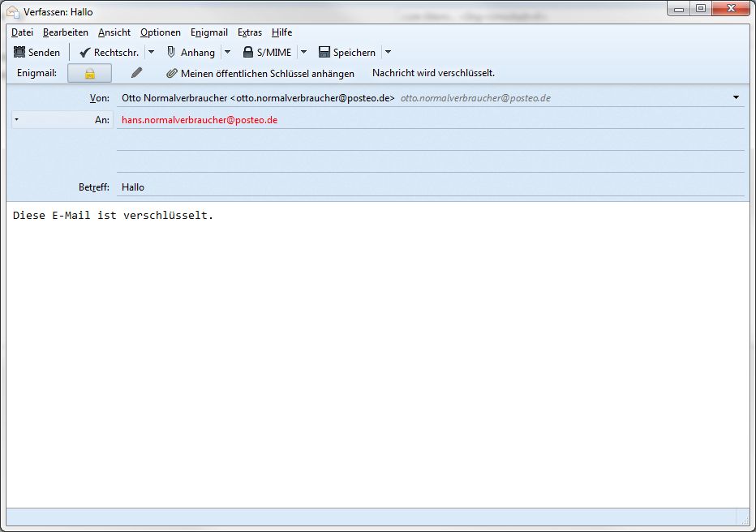This screenshot has height=532, width=756.
Task: Expand the S/MIME dropdown arrow
Action: click(303, 52)
